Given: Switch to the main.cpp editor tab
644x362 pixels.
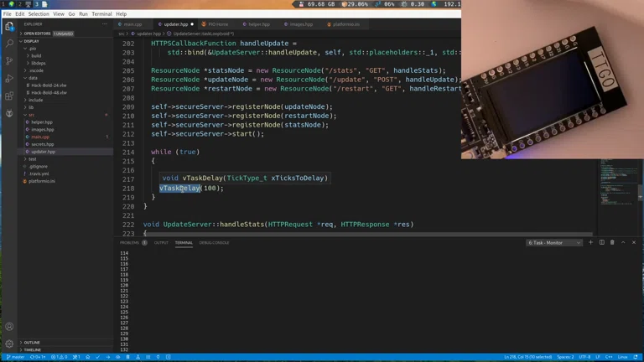Looking at the screenshot, I should (x=133, y=24).
